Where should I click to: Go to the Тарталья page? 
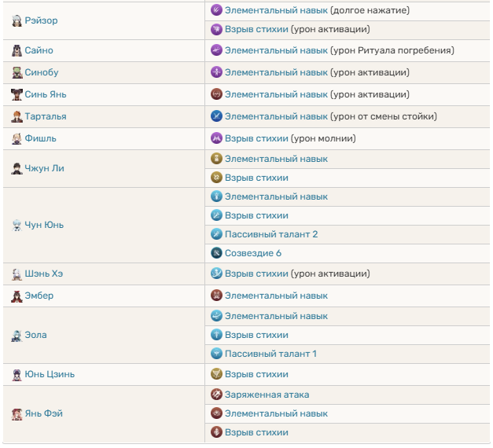pos(46,116)
